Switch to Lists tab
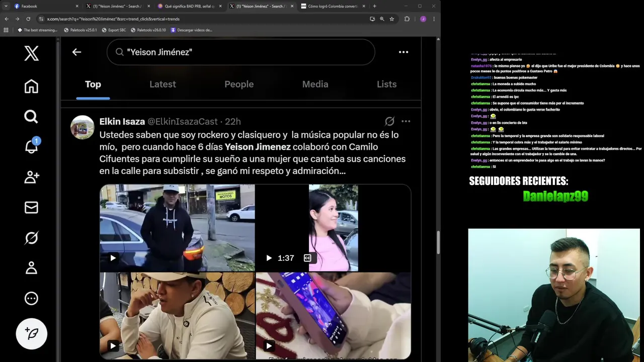The image size is (644, 362). 387,84
